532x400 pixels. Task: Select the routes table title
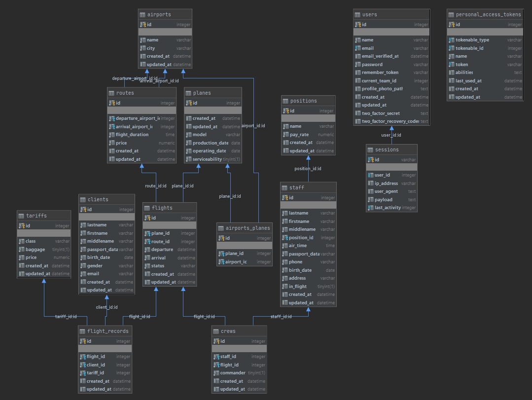[125, 93]
